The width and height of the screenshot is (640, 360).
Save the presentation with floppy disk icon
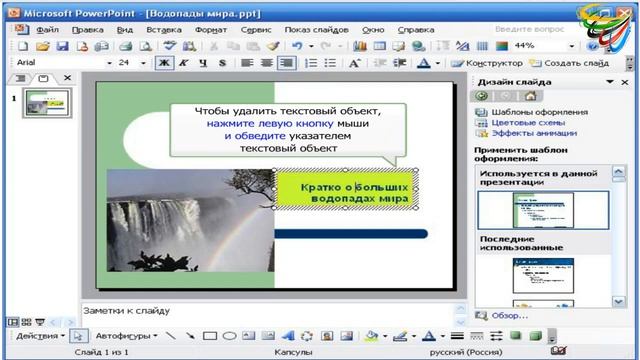[x=62, y=46]
